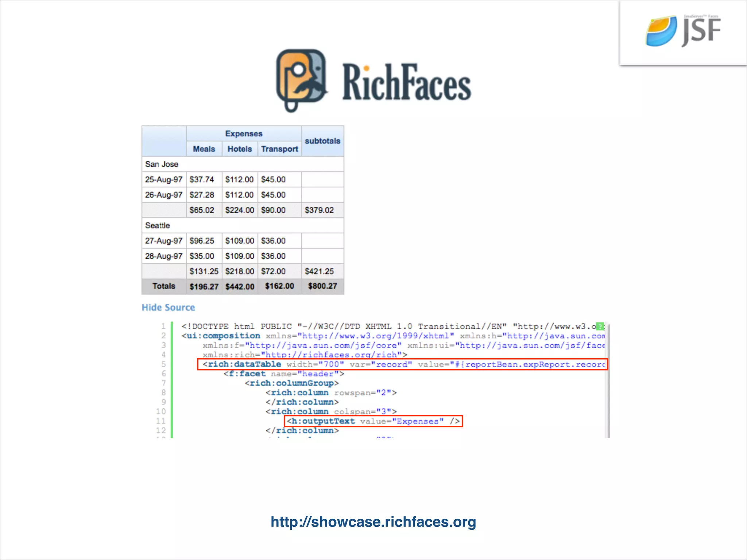Open the showcase.richfaces.org URL link

373,522
